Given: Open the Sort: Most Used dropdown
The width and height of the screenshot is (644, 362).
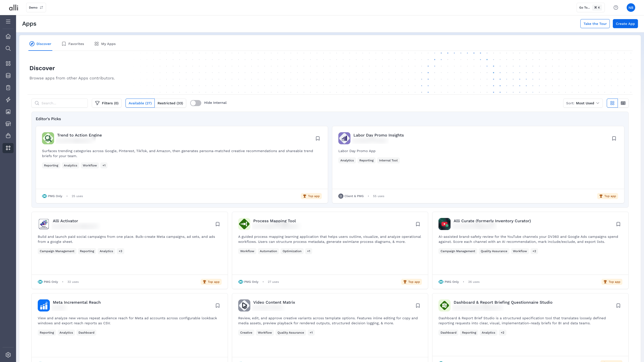Looking at the screenshot, I should [x=583, y=103].
